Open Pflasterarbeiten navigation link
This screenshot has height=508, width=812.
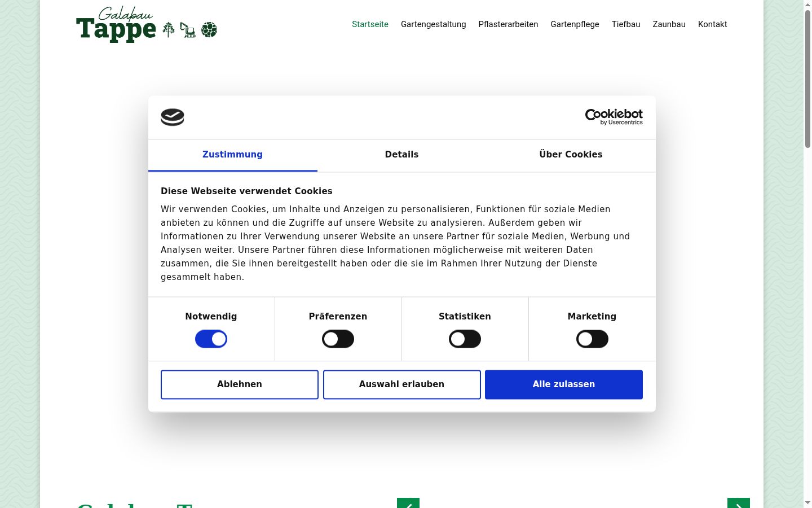pos(508,24)
